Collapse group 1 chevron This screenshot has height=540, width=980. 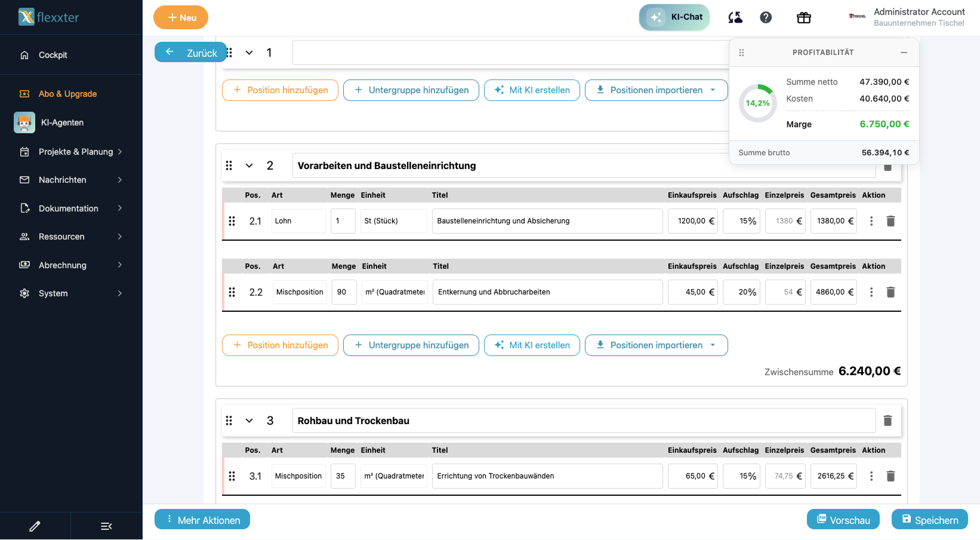coord(249,53)
